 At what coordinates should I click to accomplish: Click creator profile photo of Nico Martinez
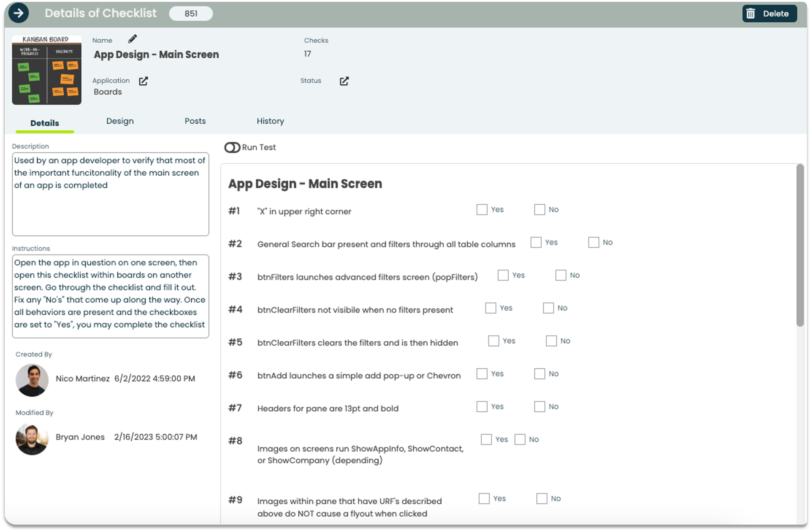32,378
